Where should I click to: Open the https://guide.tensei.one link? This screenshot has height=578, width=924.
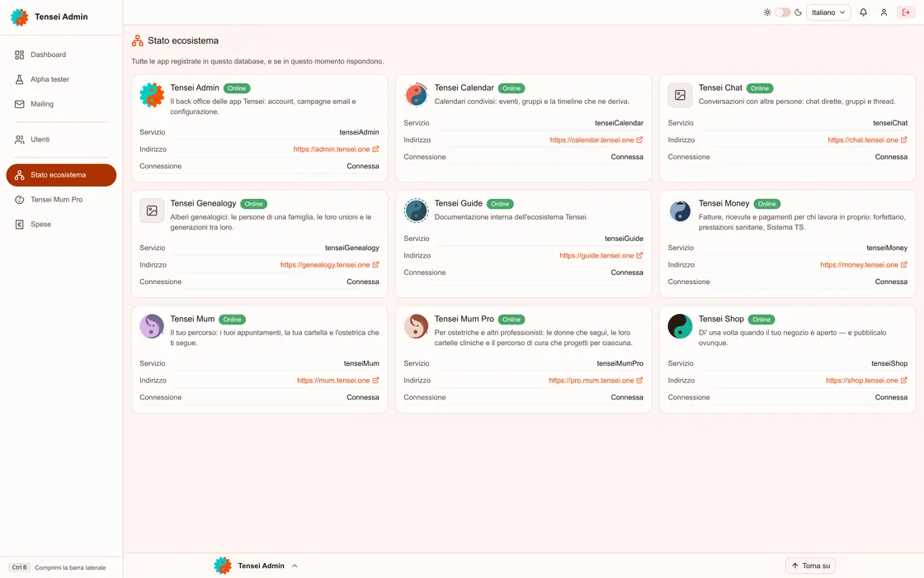(601, 255)
